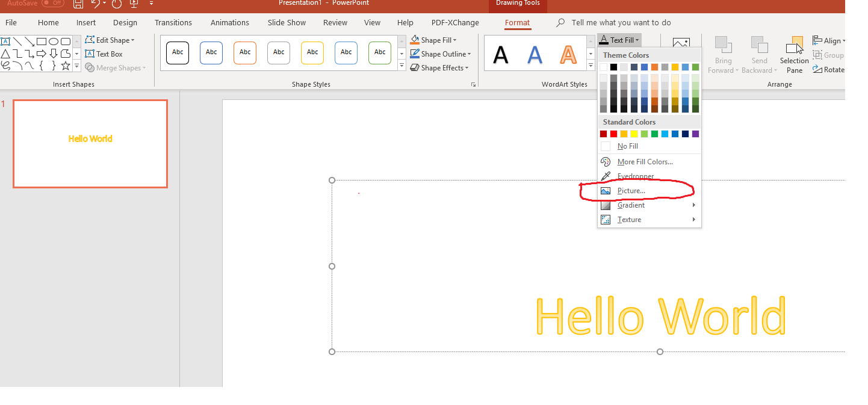Image resolution: width=868 pixels, height=405 pixels.
Task: Select the straight line shape
Action: coord(17,42)
